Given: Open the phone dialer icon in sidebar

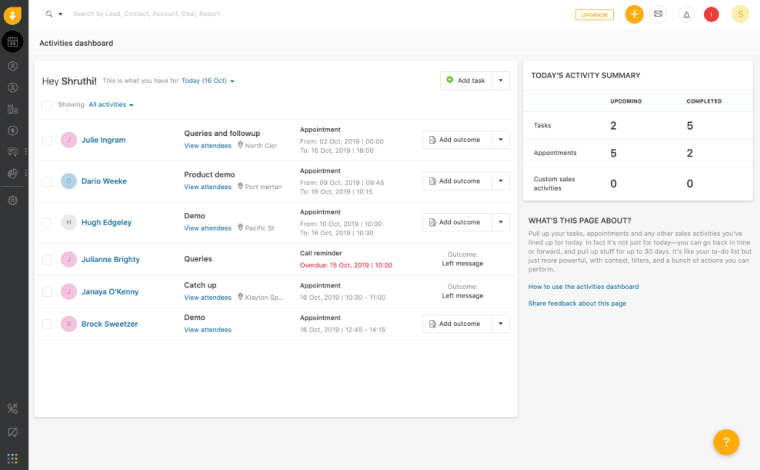Looking at the screenshot, I should (x=13, y=408).
